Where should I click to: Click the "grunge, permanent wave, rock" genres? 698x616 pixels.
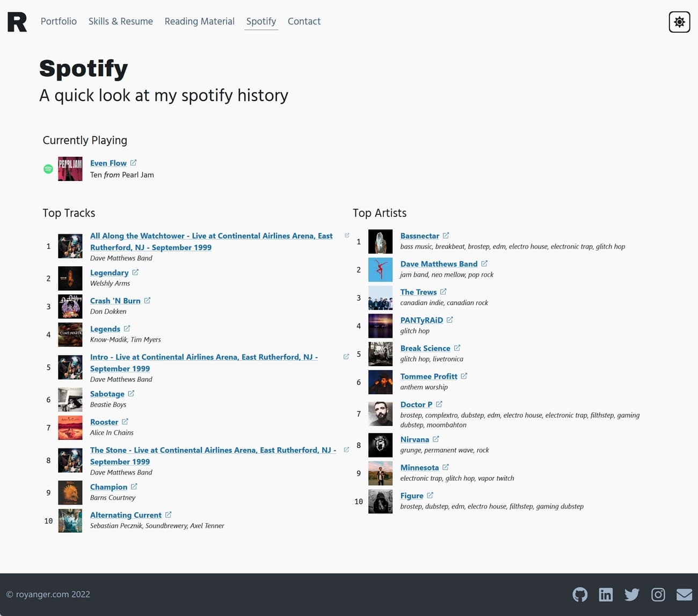point(445,450)
